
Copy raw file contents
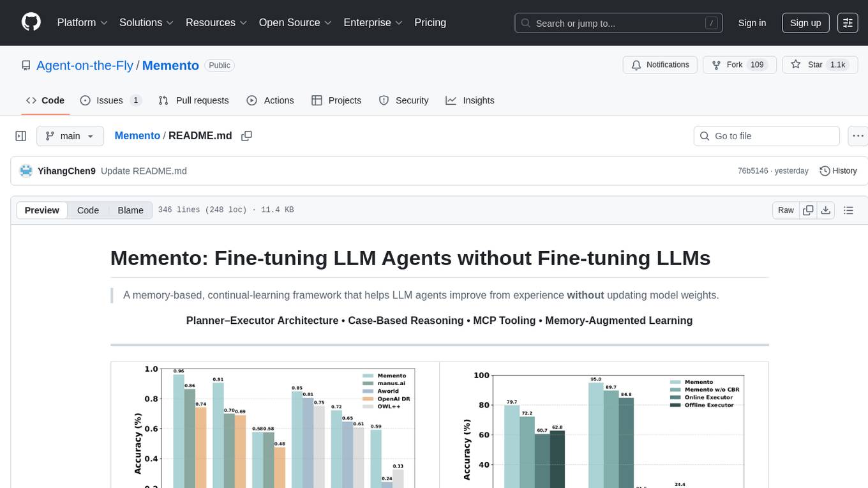coord(809,210)
